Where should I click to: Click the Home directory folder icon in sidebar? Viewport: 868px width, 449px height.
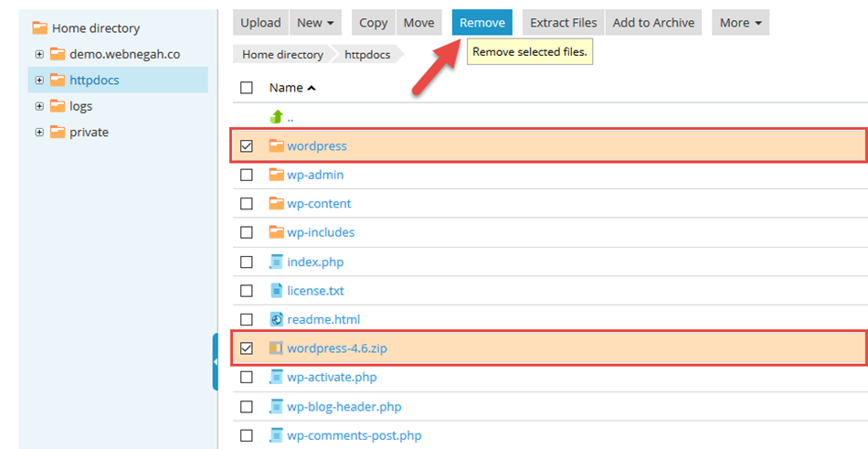39,28
